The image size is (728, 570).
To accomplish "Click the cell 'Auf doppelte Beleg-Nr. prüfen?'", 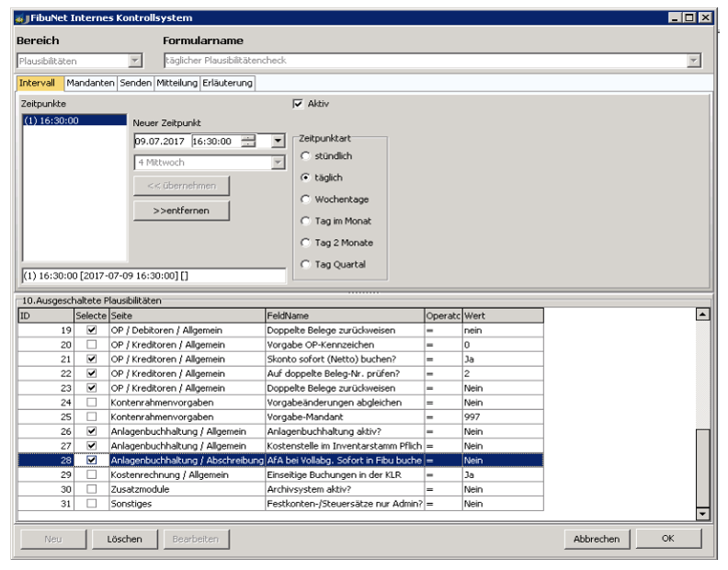I will [x=345, y=373].
